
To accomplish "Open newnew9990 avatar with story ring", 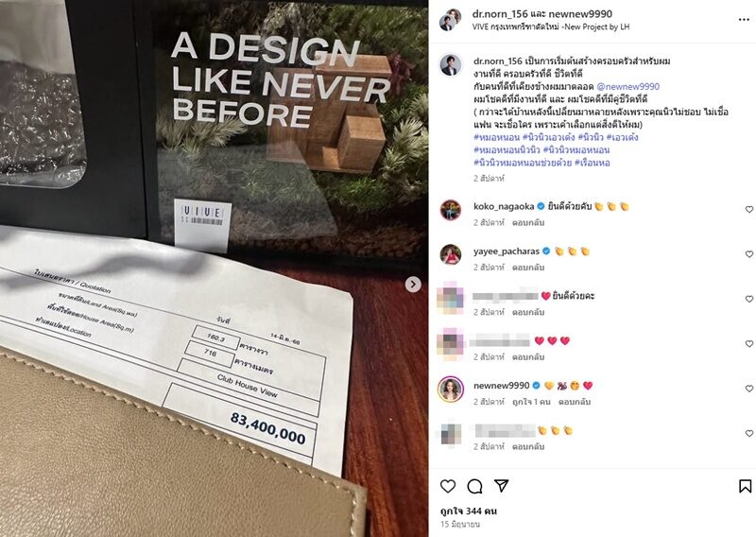I will (451, 389).
